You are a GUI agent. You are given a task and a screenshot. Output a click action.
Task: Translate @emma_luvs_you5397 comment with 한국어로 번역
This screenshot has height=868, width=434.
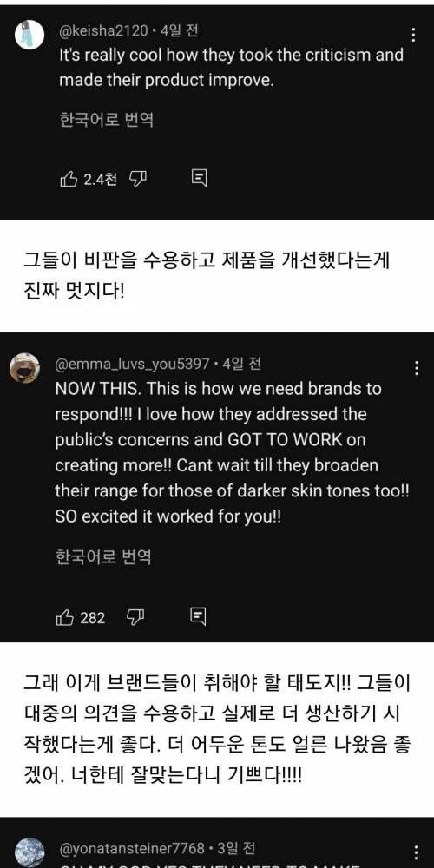(x=103, y=556)
